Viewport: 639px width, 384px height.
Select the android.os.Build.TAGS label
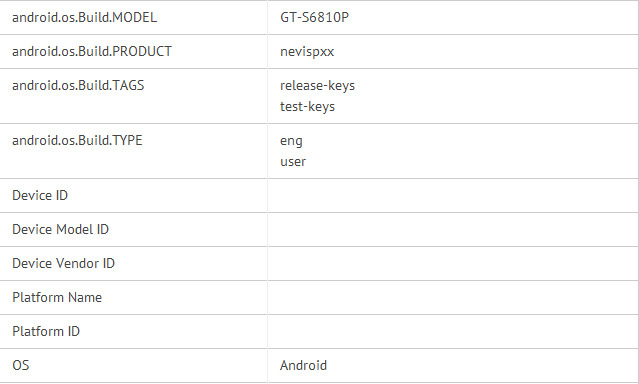pyautogui.click(x=78, y=86)
